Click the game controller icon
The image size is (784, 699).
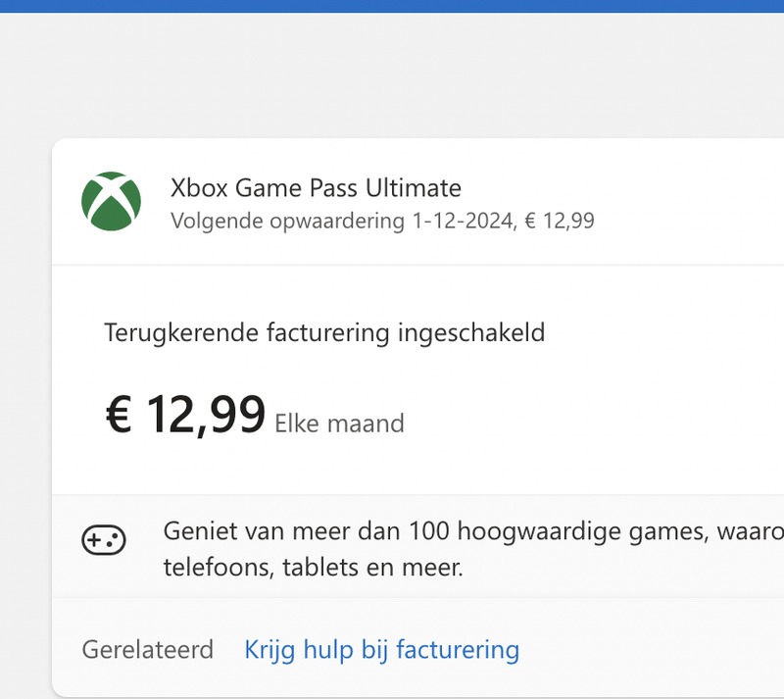pyautogui.click(x=103, y=540)
